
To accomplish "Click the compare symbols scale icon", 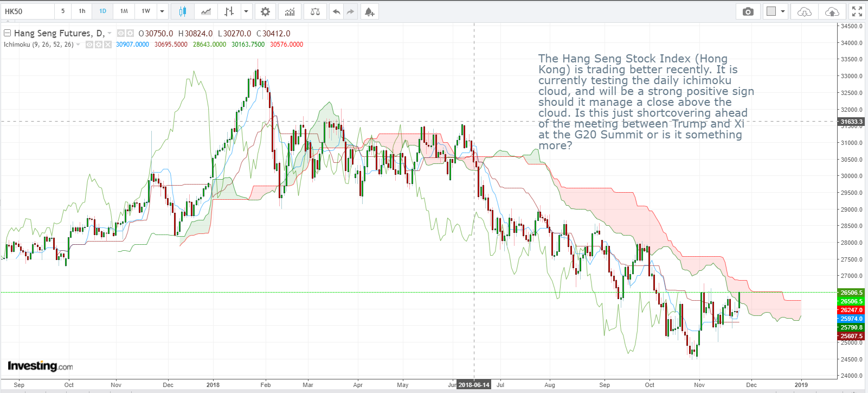I will pos(315,11).
